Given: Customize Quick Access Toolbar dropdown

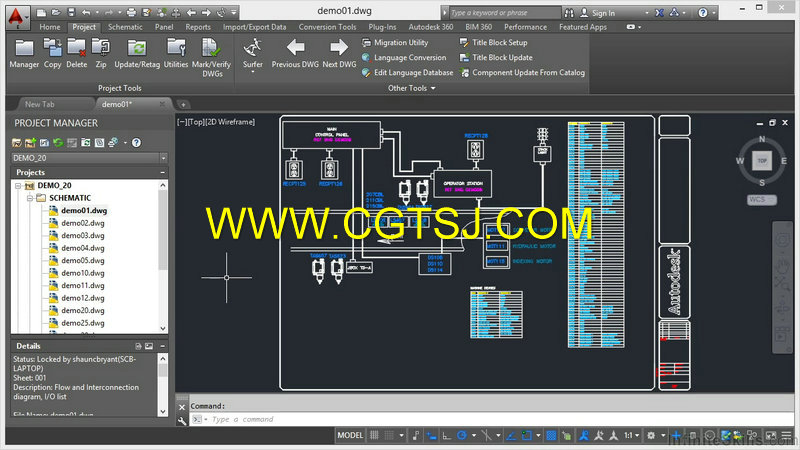Looking at the screenshot, I should click(234, 13).
